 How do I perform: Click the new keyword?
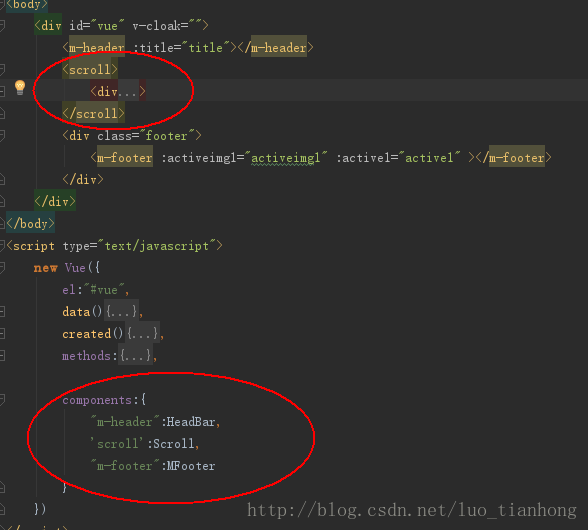click(x=45, y=268)
